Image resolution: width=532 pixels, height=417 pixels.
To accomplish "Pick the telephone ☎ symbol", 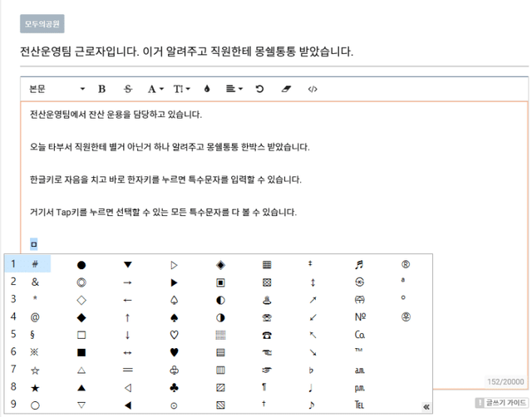I will tap(266, 335).
